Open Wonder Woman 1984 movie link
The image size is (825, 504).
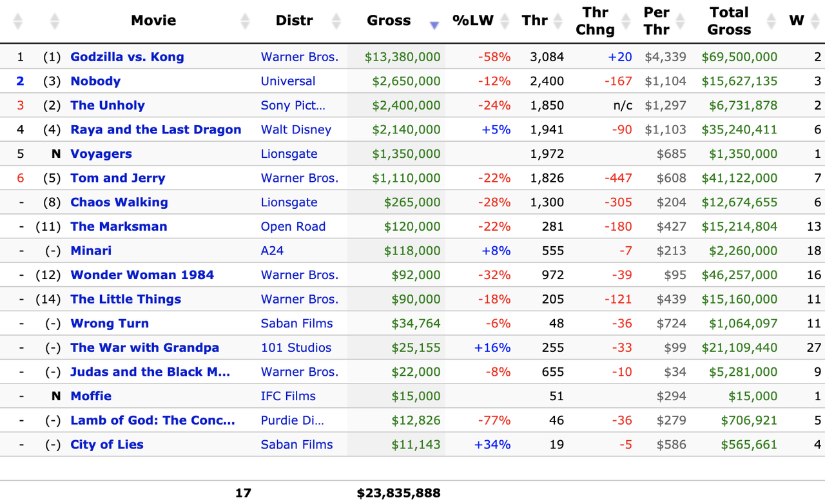tap(142, 275)
